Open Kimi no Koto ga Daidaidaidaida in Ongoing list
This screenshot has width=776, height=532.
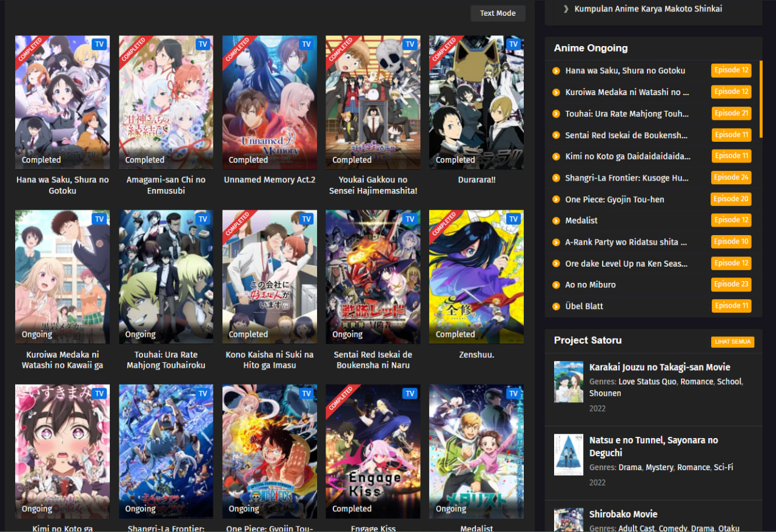628,156
